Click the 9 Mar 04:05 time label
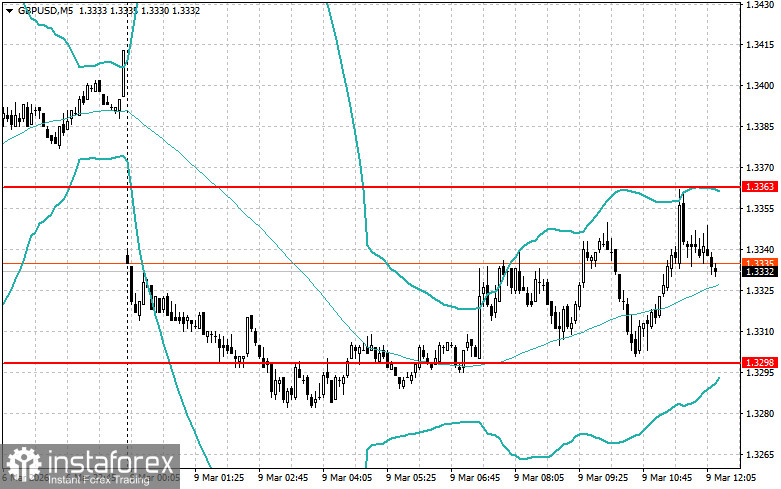The width and height of the screenshot is (781, 489). pos(347,478)
